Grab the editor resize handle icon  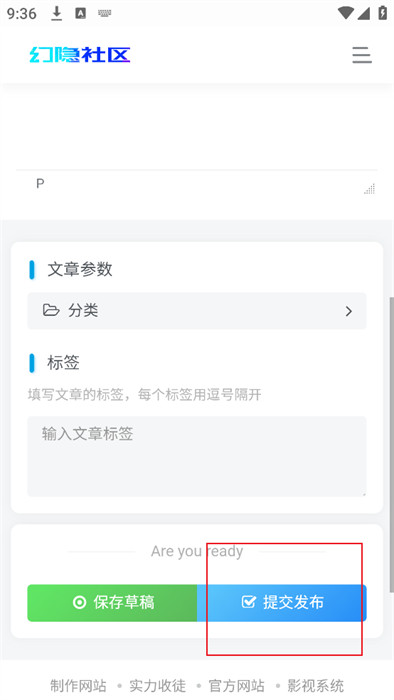coord(369,188)
